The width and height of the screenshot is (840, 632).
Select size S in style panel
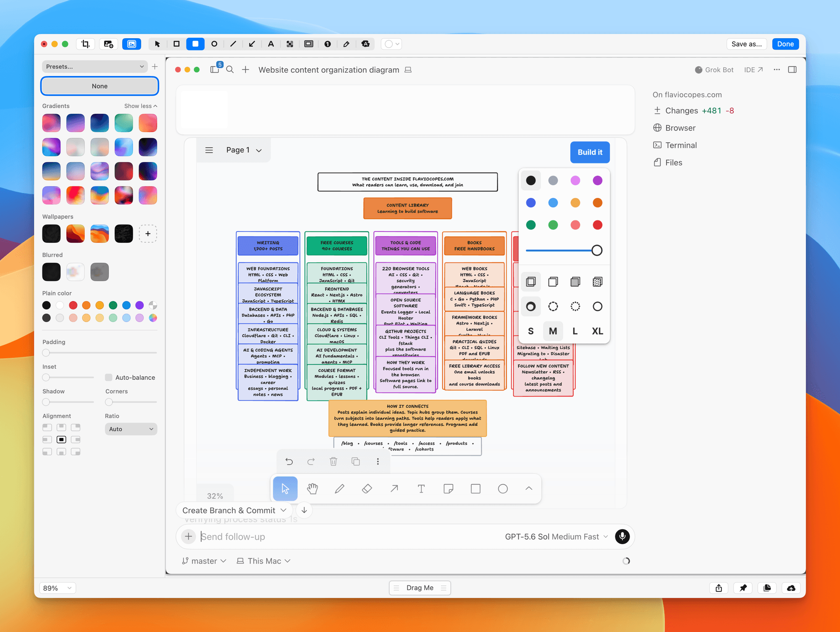pos(531,331)
